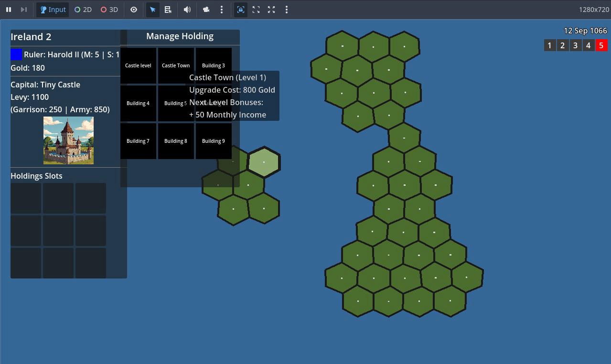Click the Gold: 180 value
The height and width of the screenshot is (364, 611).
click(x=28, y=68)
